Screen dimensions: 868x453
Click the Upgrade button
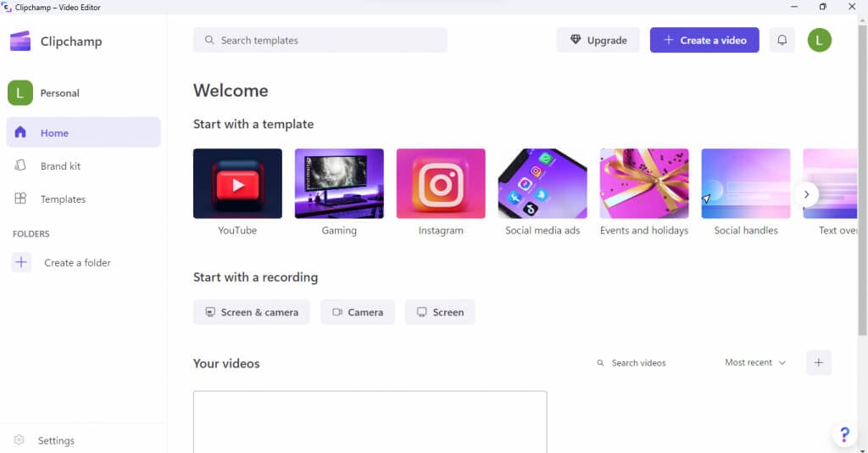click(x=598, y=40)
